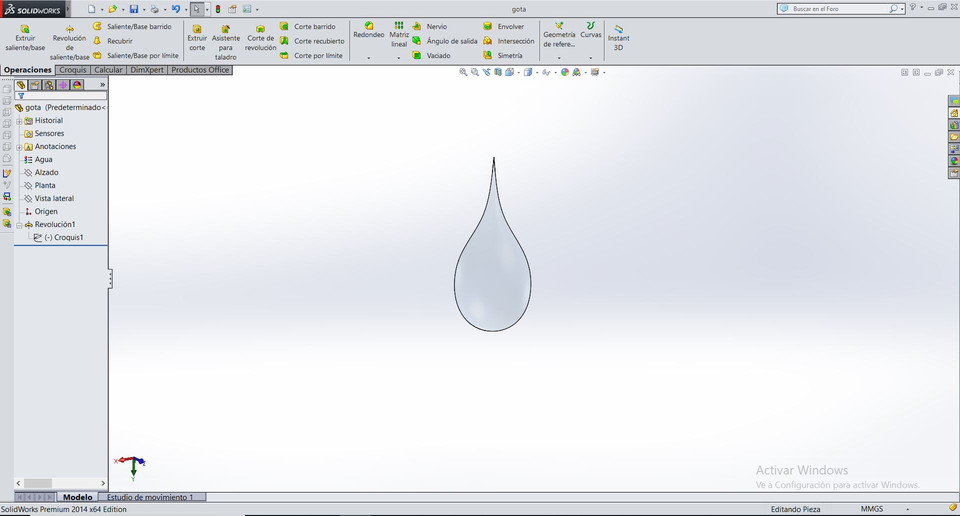
Task: Expand feature manager tabs chevron
Action: [x=102, y=85]
